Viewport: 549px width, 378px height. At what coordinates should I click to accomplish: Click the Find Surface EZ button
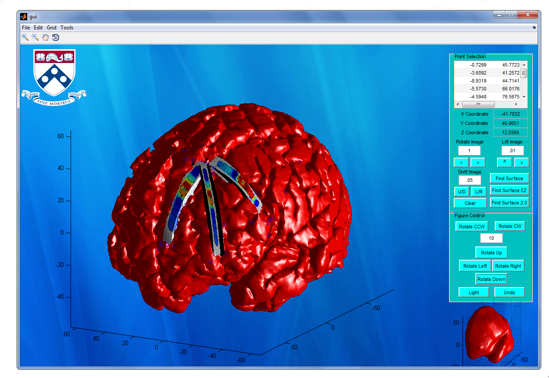point(509,190)
